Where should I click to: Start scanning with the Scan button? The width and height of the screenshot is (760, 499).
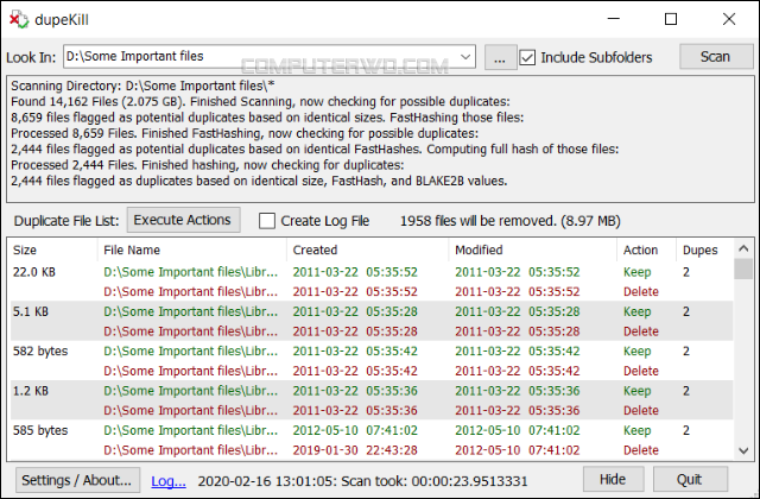pos(715,57)
